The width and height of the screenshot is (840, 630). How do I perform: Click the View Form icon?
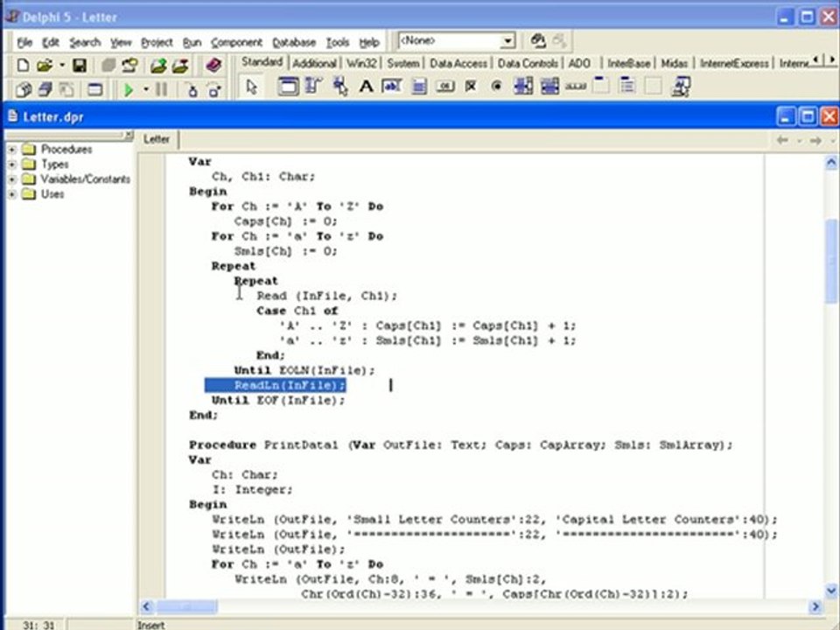tap(45, 89)
